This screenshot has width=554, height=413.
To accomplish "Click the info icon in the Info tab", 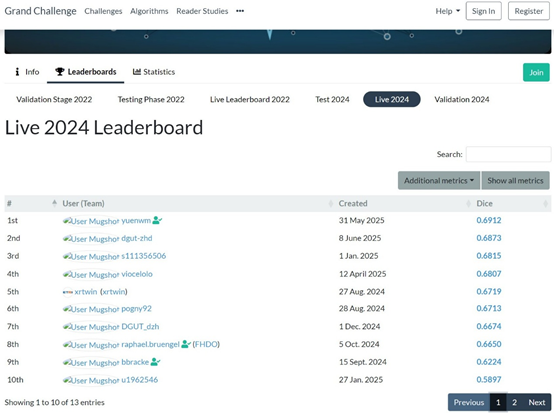I will coord(17,72).
